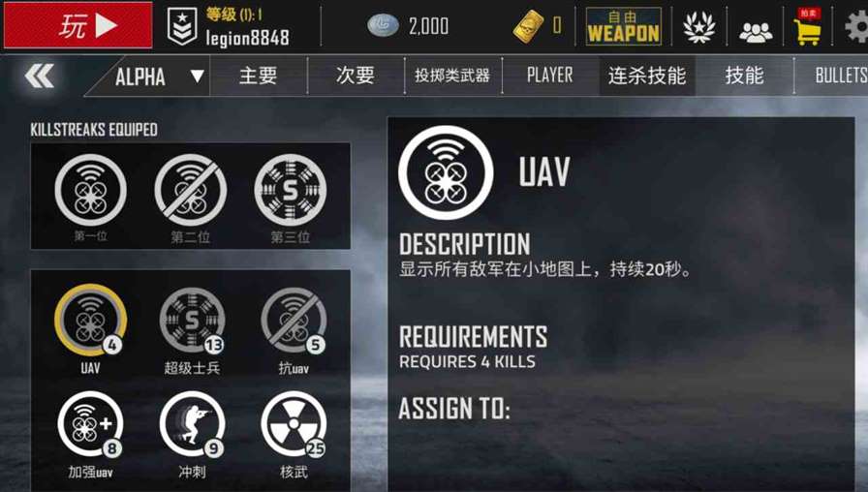868x492 pixels.
Task: Open the friends group icon
Action: click(756, 32)
